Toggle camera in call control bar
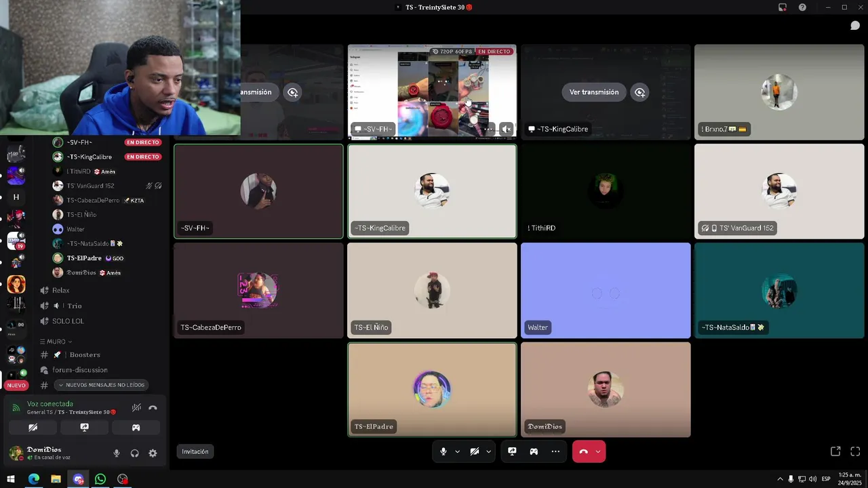 coord(475,451)
